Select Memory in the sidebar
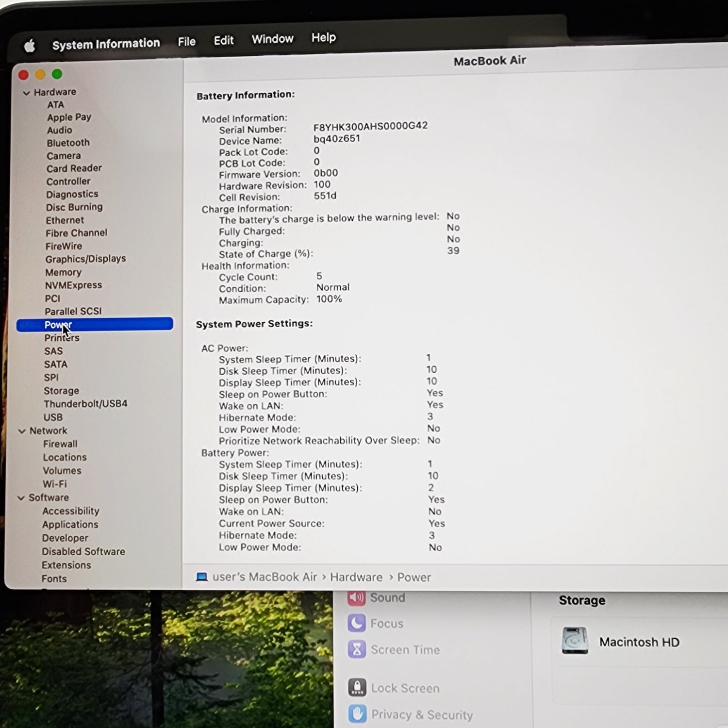Viewport: 728px width, 728px height. (x=63, y=272)
